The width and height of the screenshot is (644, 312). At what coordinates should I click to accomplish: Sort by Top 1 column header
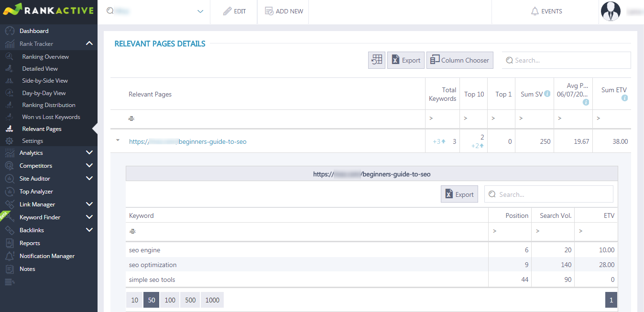coord(501,94)
